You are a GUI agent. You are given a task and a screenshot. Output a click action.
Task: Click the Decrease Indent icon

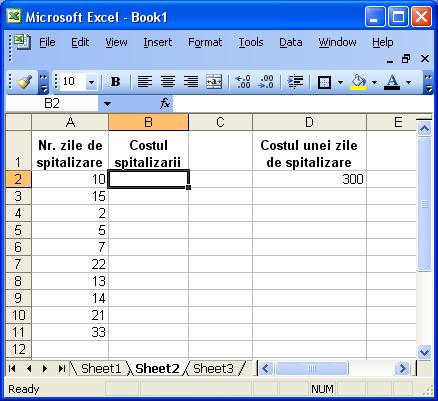pyautogui.click(x=295, y=82)
